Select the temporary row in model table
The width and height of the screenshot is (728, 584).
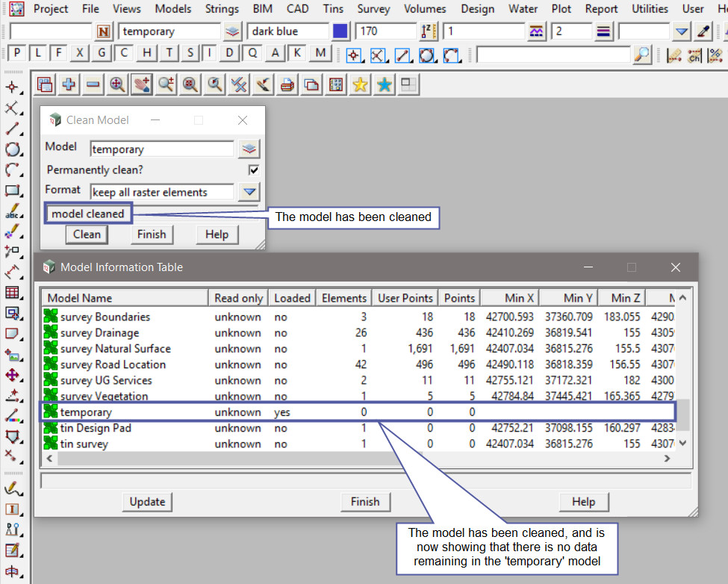pos(86,412)
